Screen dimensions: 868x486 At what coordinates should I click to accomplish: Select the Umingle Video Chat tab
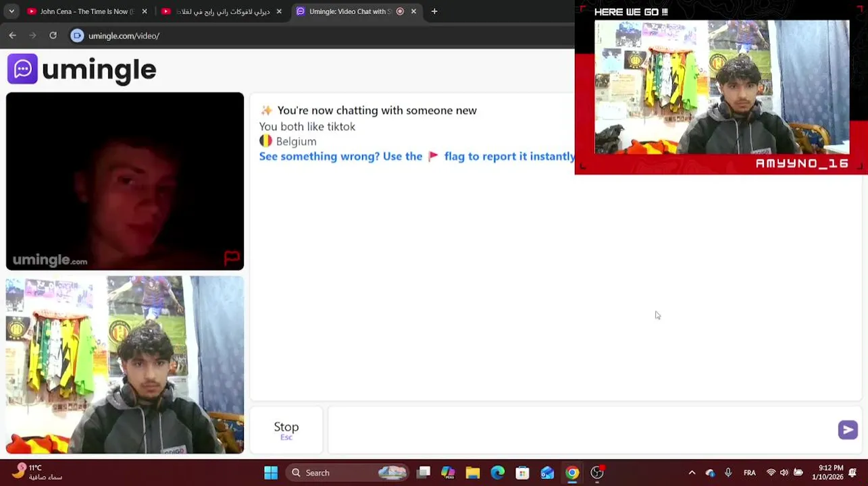click(357, 11)
